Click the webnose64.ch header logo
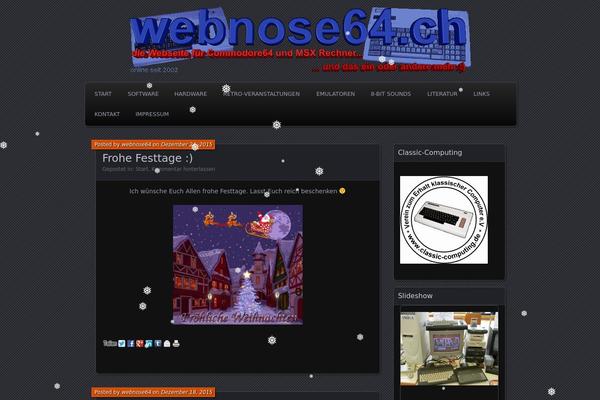The height and width of the screenshot is (400, 600). tap(300, 39)
